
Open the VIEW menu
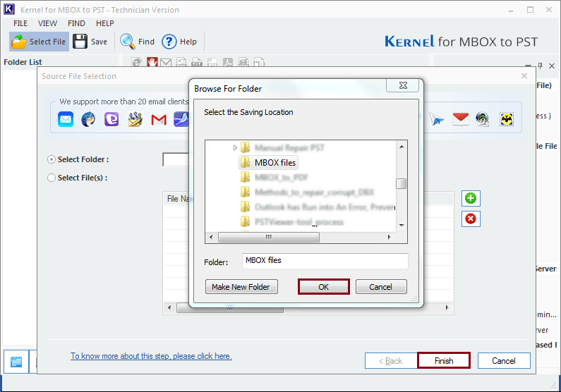tap(47, 23)
